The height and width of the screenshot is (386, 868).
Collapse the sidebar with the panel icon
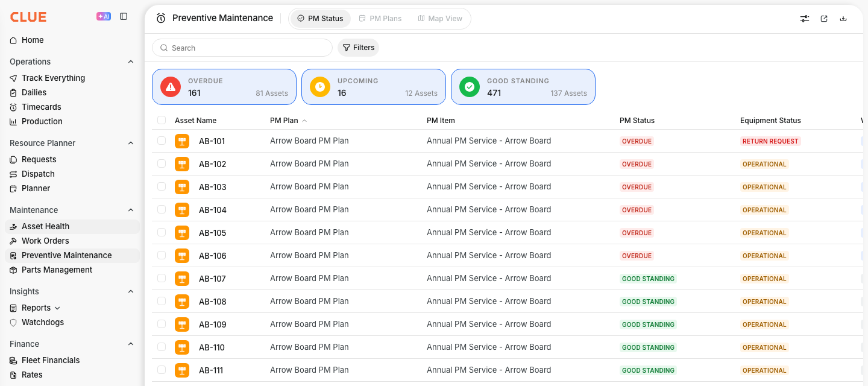coord(124,17)
